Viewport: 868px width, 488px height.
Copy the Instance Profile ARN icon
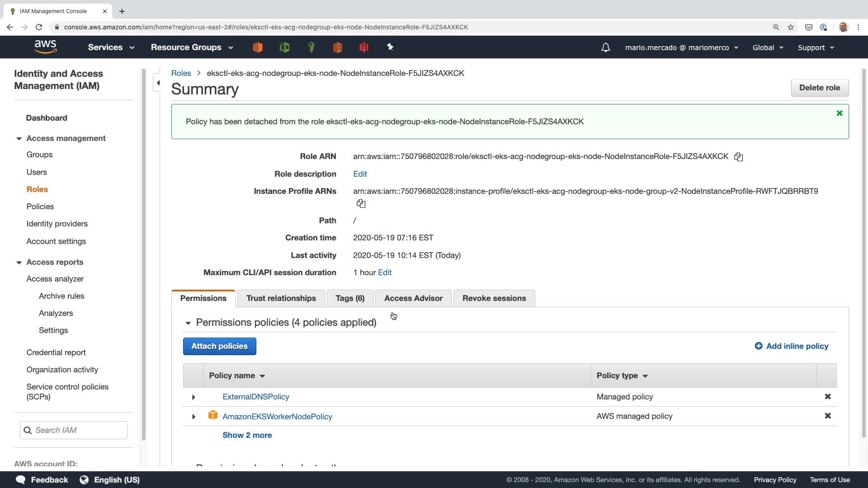click(x=361, y=203)
